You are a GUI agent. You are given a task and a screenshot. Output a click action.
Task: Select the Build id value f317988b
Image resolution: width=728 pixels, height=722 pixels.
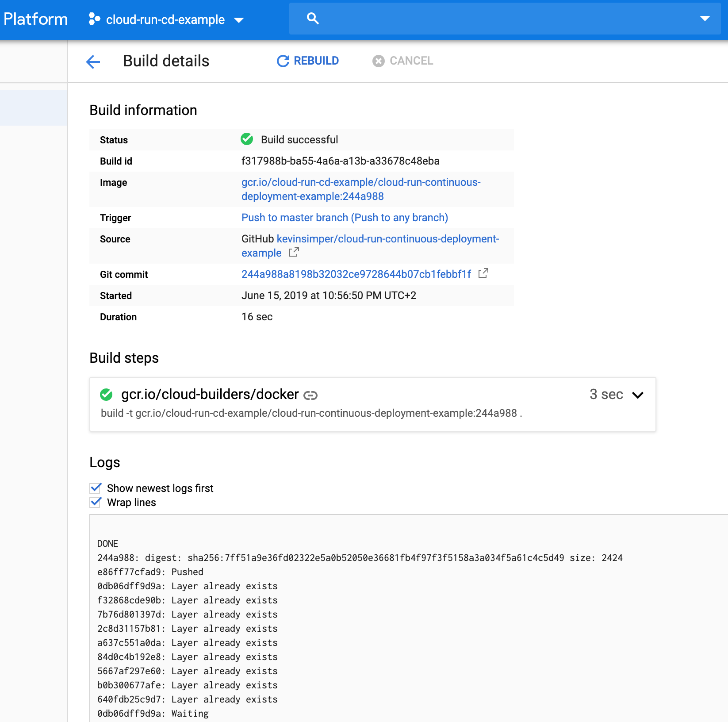(341, 161)
